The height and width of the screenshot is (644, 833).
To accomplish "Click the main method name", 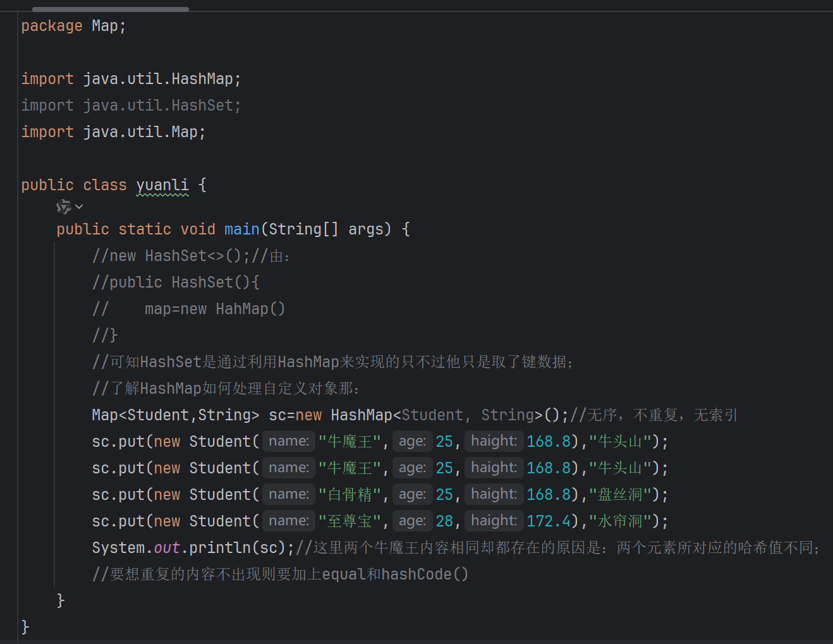I will pyautogui.click(x=242, y=229).
